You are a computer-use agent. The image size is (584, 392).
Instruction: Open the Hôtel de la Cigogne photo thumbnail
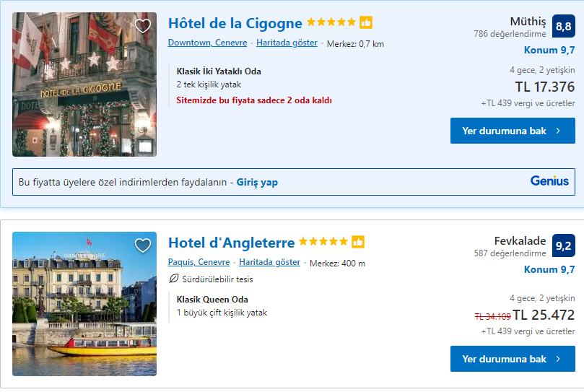pyautogui.click(x=84, y=84)
